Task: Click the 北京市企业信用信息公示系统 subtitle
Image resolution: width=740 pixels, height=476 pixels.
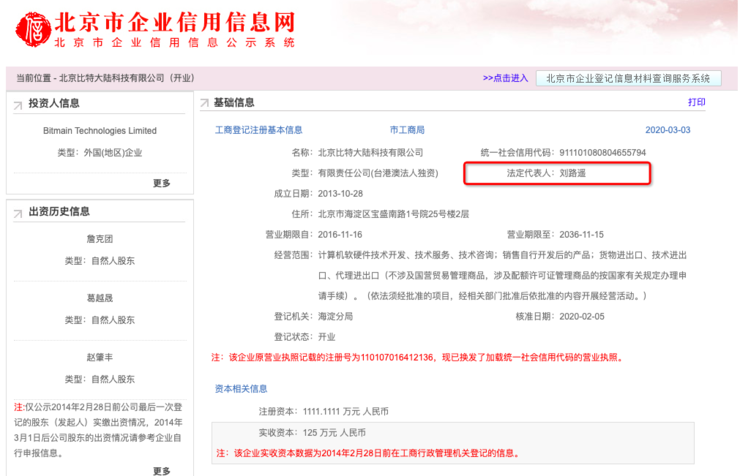Action: coord(175,42)
